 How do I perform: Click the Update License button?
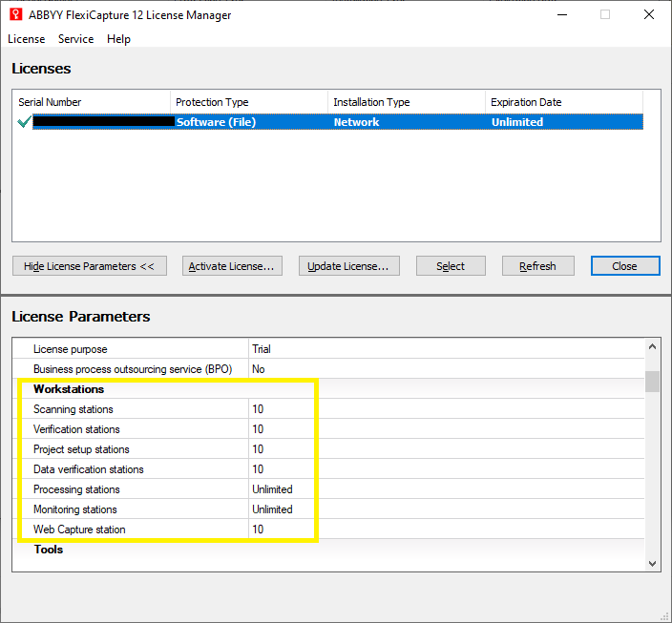(x=348, y=266)
